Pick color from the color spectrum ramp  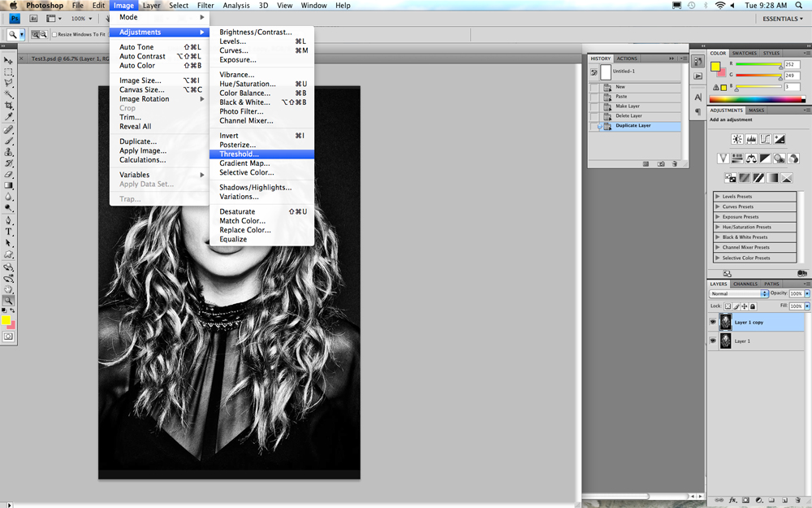757,99
